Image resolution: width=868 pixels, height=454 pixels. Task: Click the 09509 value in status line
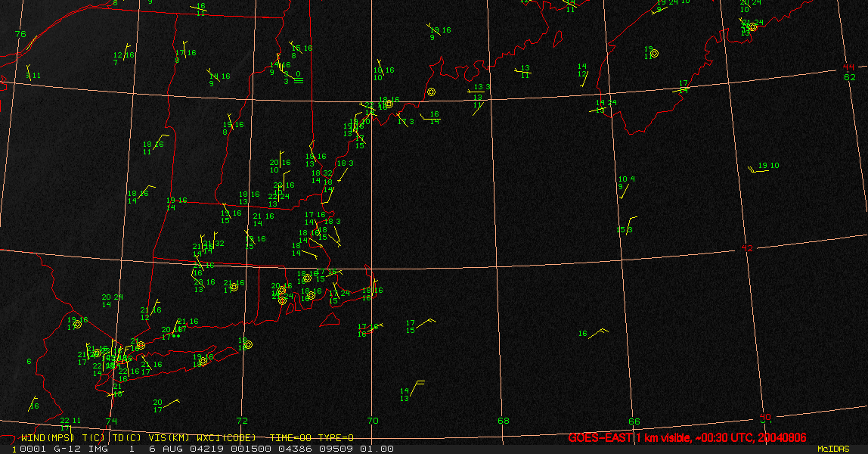click(x=336, y=449)
